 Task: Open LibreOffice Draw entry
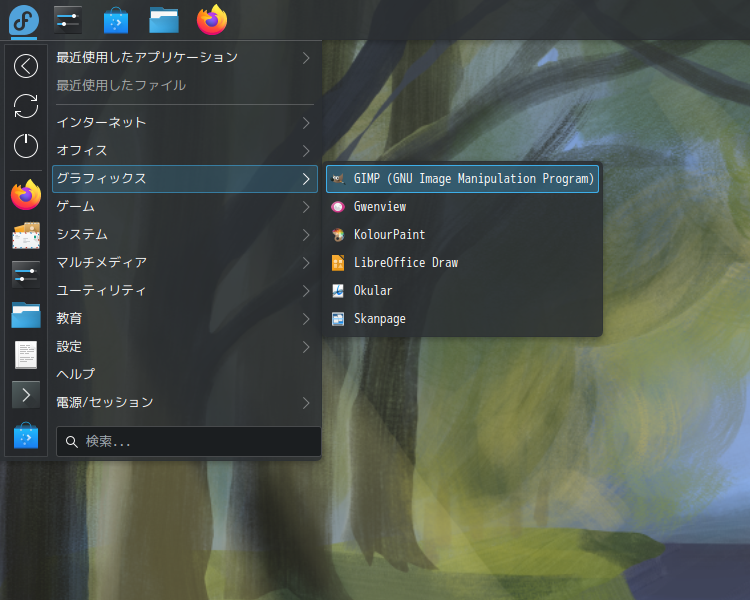click(462, 263)
